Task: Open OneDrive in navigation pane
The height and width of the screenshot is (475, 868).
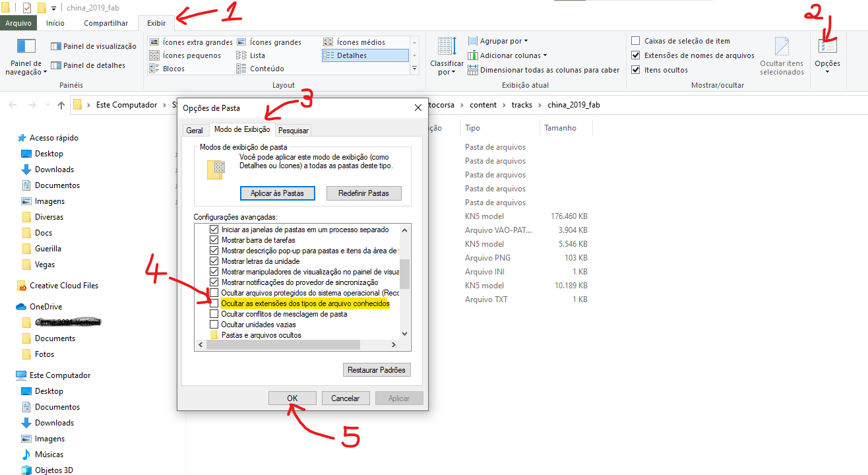Action: tap(38, 307)
